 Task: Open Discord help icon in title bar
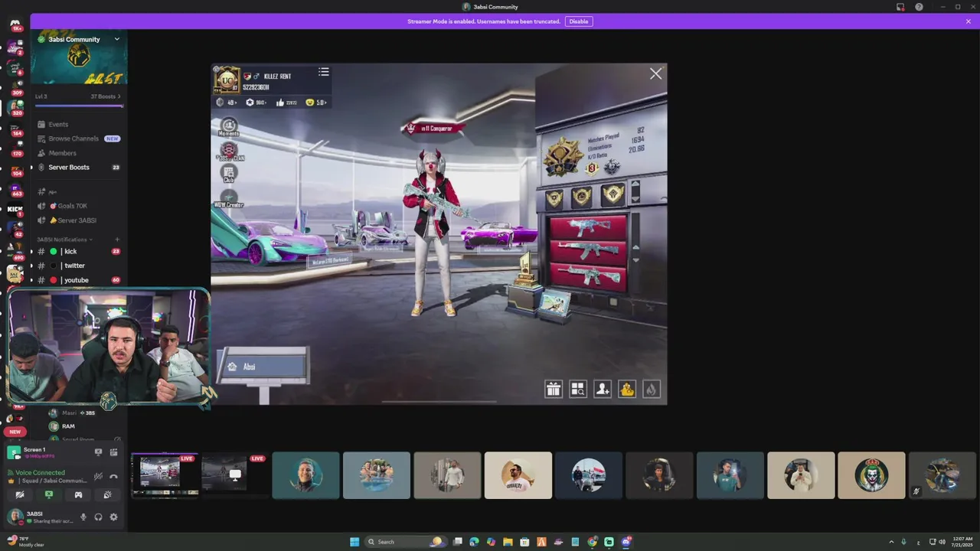click(x=919, y=7)
